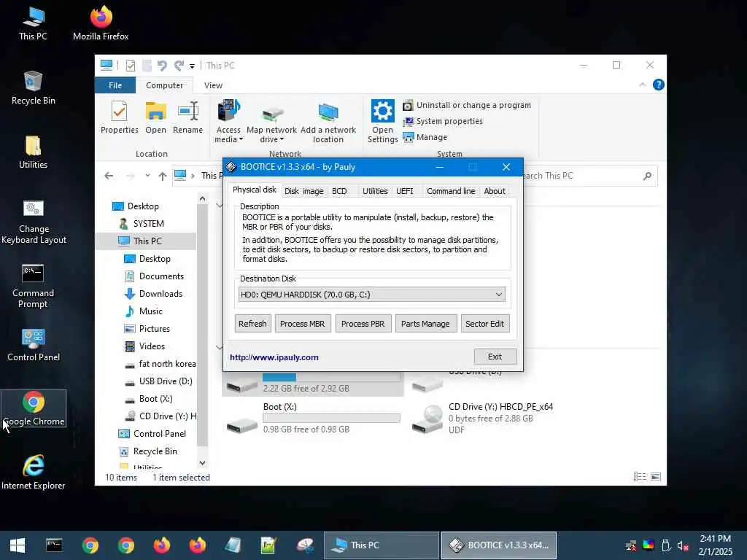Open the Recycle Bin desktop icon
This screenshot has height=560, width=747.
[x=33, y=87]
